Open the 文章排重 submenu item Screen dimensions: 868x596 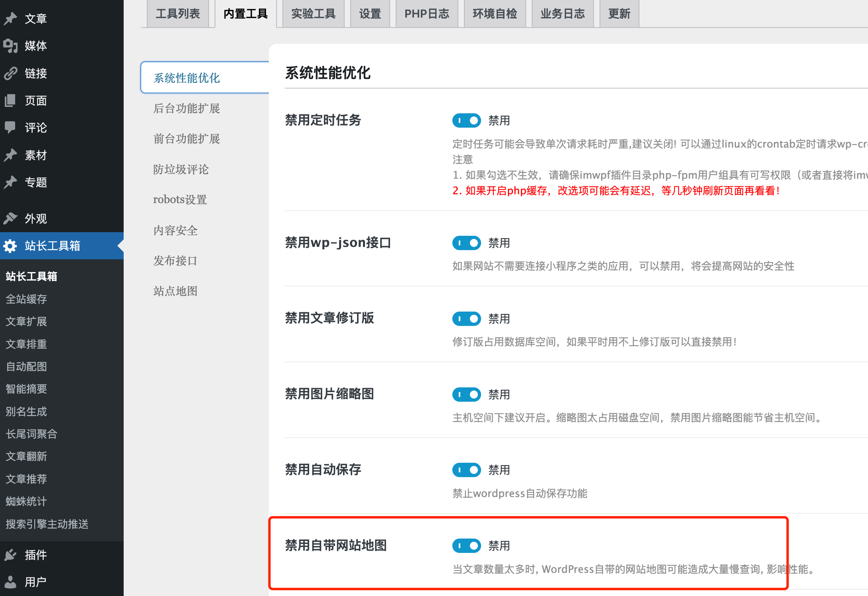coord(26,344)
